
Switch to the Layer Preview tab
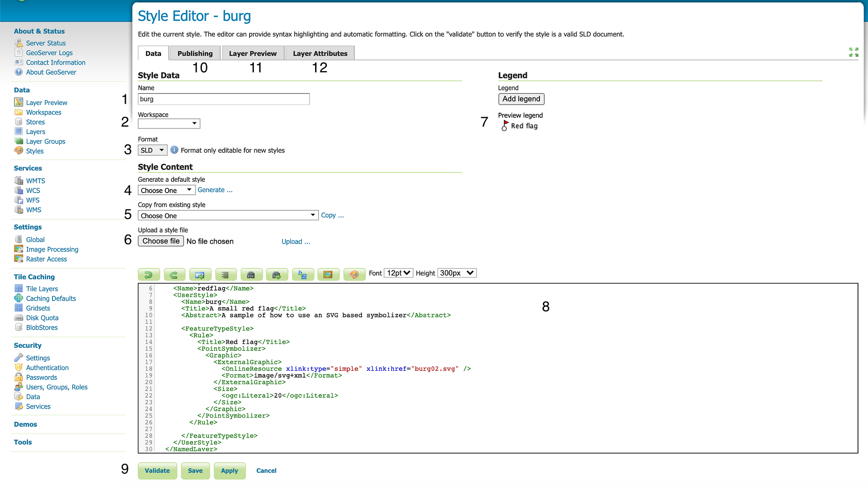pyautogui.click(x=253, y=53)
